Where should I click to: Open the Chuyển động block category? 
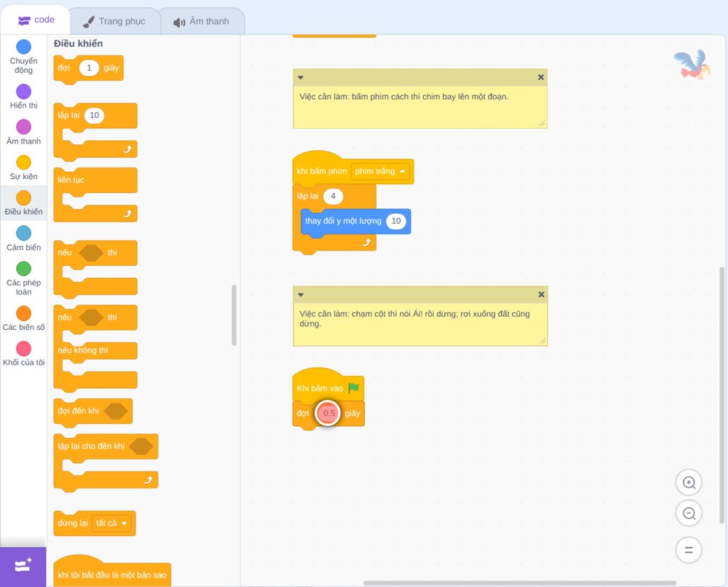click(x=23, y=56)
